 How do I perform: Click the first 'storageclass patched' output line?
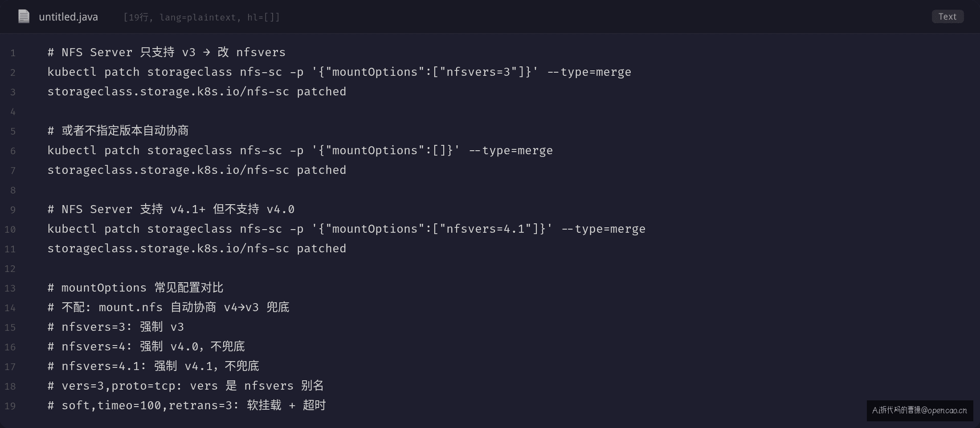point(197,92)
